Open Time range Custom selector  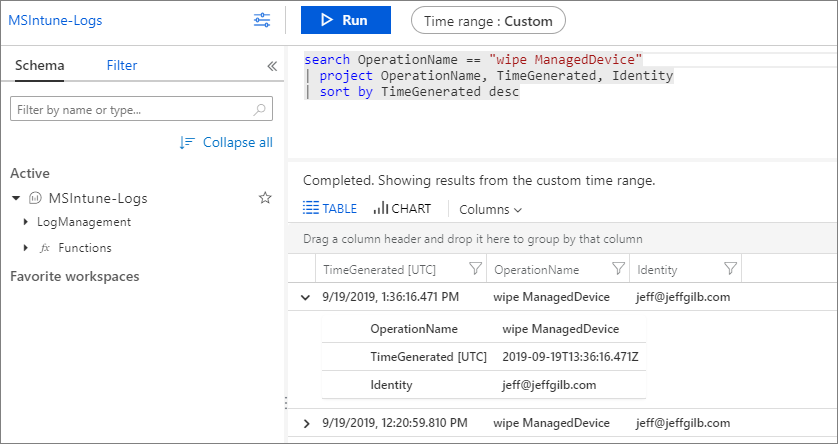[x=488, y=21]
